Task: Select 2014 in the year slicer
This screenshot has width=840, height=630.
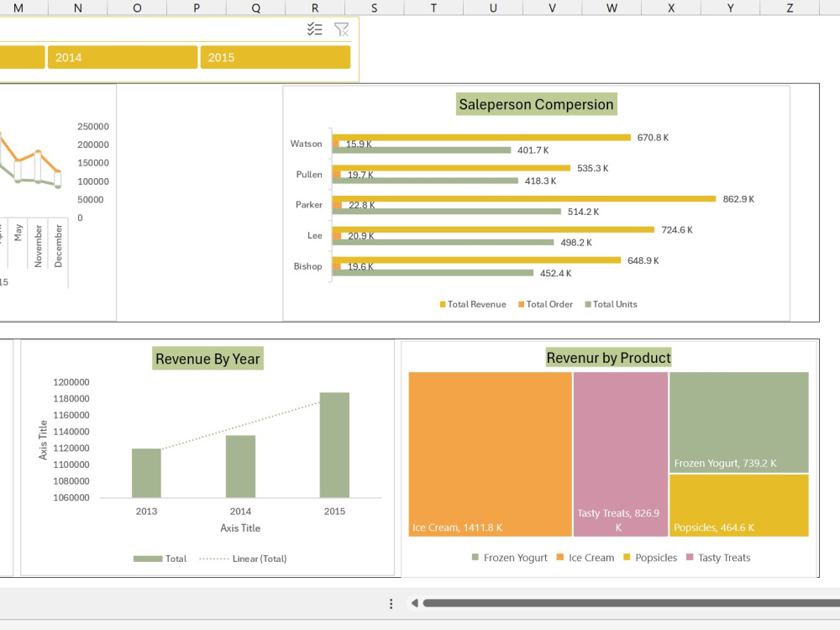Action: coord(122,56)
